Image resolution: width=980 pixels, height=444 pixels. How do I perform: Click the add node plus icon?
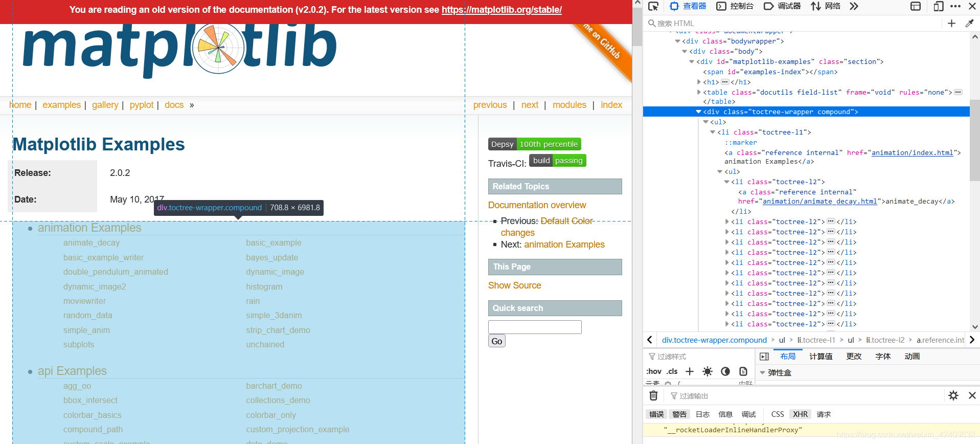(x=951, y=23)
